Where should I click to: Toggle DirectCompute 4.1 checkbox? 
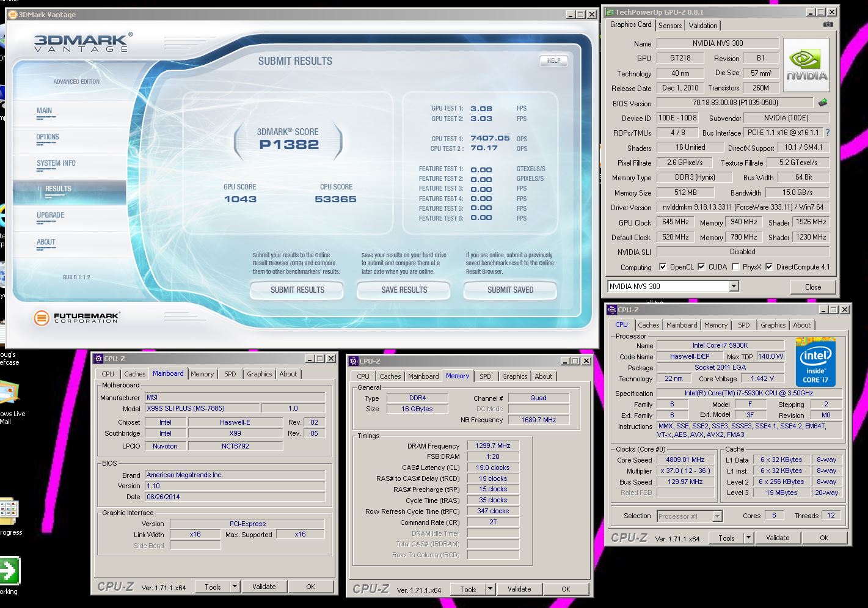coord(769,267)
